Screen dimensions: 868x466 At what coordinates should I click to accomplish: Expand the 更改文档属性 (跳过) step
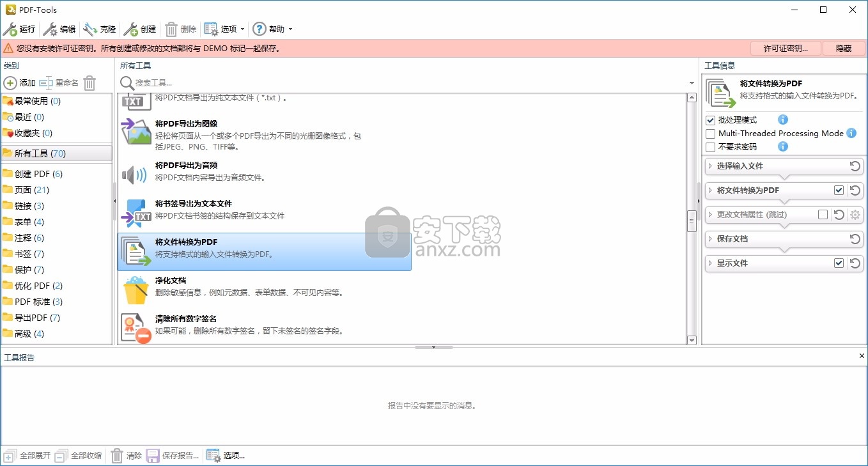click(x=710, y=215)
